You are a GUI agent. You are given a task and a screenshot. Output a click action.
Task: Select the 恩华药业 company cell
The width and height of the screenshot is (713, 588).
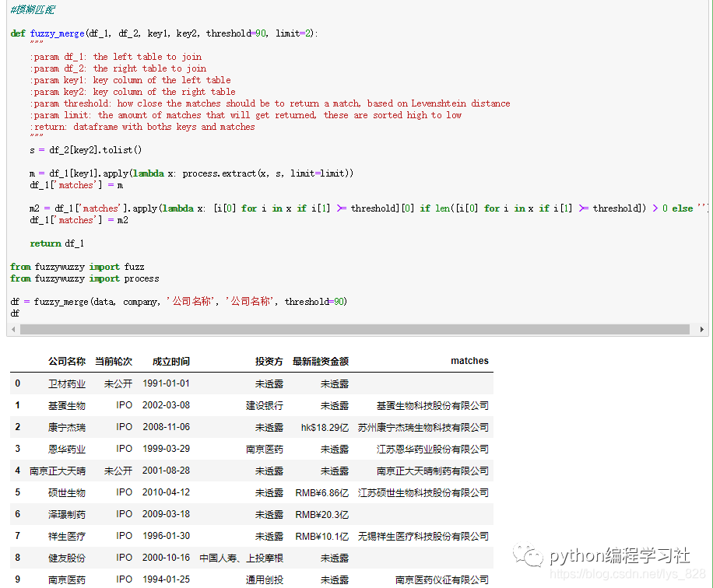pyautogui.click(x=67, y=449)
